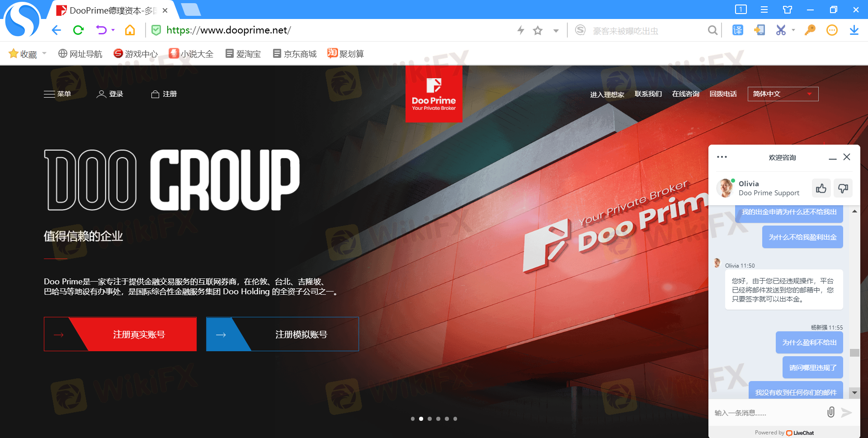Reload the page with the green refresh icon
Screen dimensions: 868x438
tap(79, 30)
